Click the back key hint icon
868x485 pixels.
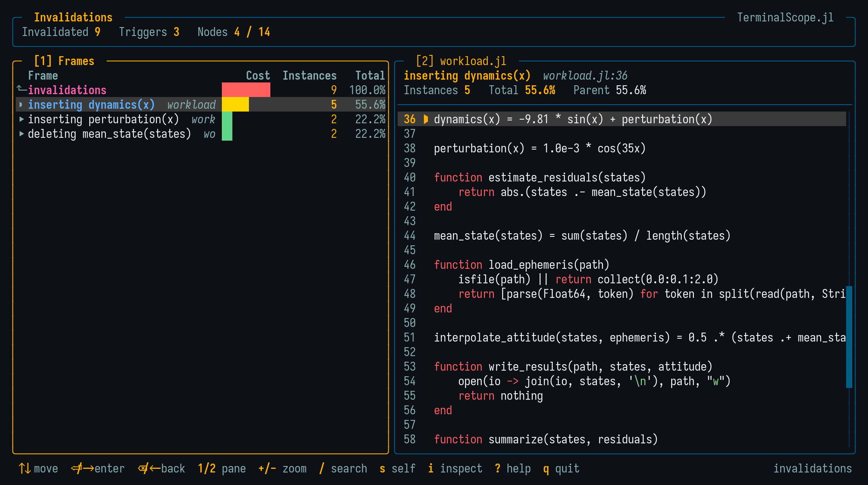149,468
